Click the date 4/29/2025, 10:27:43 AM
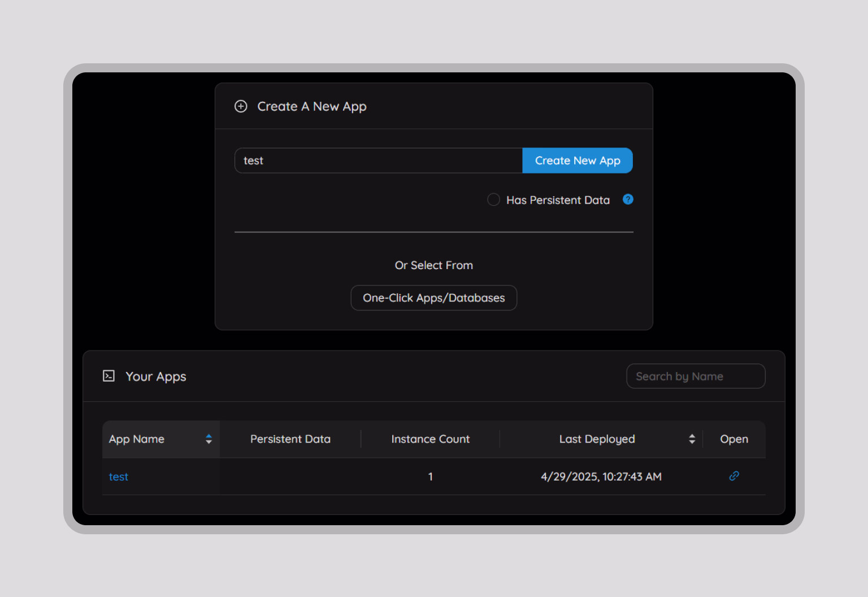 coord(601,477)
